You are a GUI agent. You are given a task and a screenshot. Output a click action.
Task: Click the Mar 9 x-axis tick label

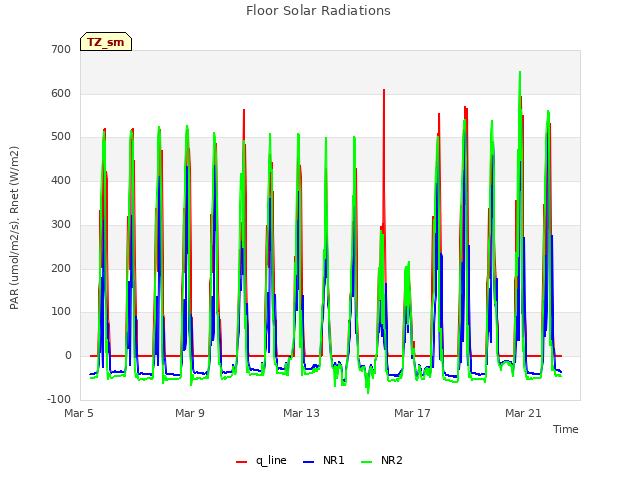190,413
